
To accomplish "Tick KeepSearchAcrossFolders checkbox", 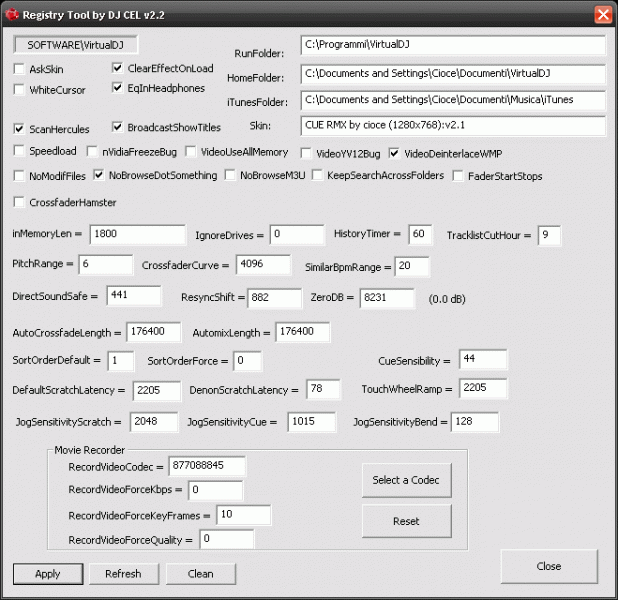I will coord(317,175).
